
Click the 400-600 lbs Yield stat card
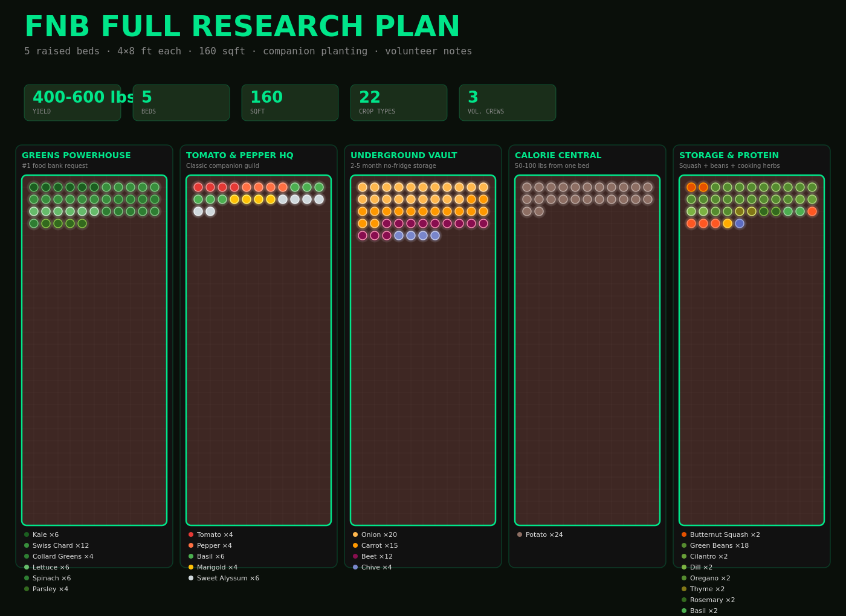point(73,103)
